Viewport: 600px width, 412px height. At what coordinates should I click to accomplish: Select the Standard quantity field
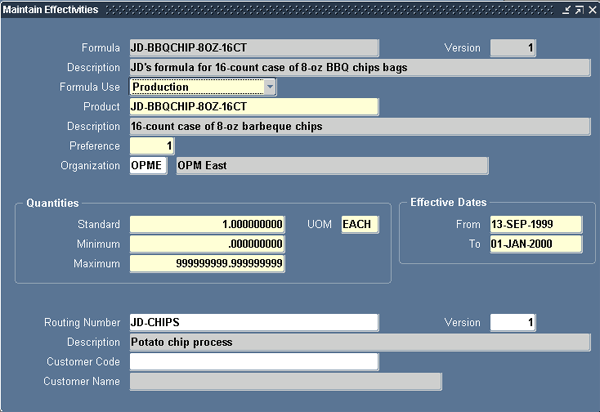[208, 225]
